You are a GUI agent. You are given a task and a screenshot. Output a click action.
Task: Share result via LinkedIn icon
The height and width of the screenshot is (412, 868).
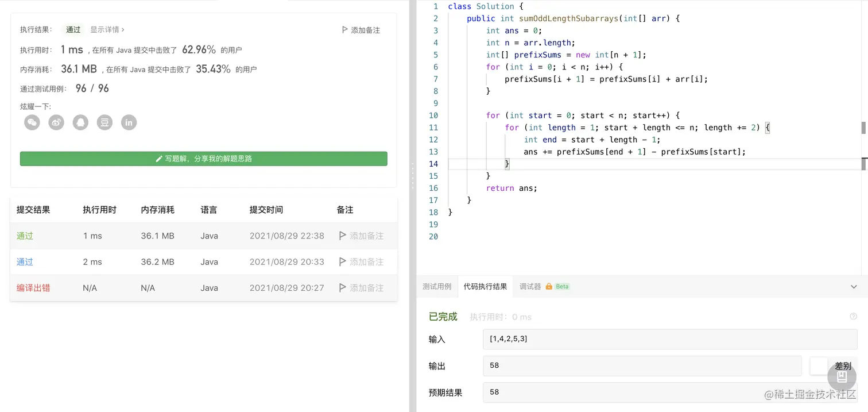point(129,122)
